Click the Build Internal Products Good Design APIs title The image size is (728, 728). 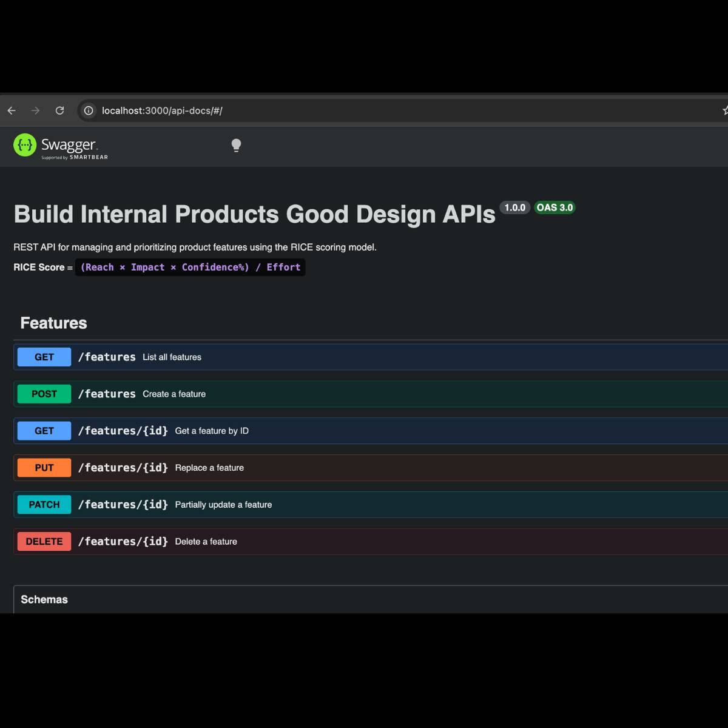click(x=254, y=214)
